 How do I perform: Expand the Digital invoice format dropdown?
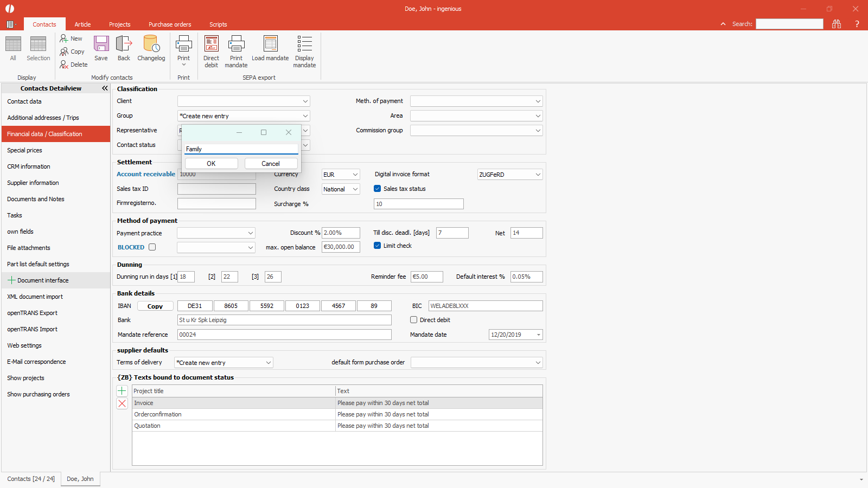pyautogui.click(x=538, y=175)
